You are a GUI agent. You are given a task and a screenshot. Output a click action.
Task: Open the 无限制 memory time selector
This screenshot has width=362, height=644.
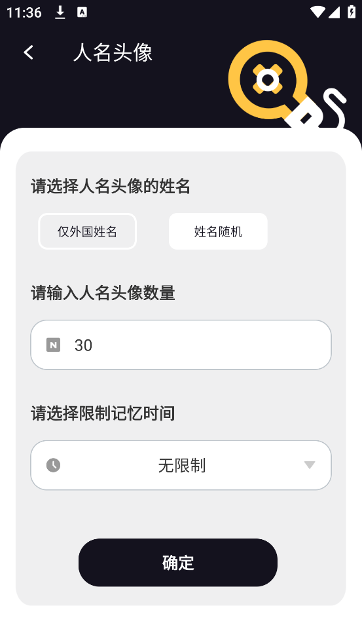coord(181,465)
